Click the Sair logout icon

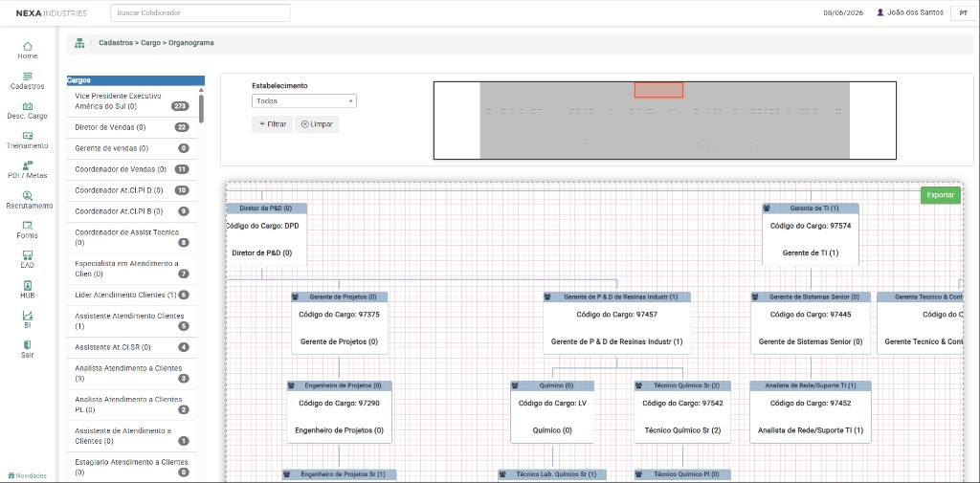click(x=27, y=345)
